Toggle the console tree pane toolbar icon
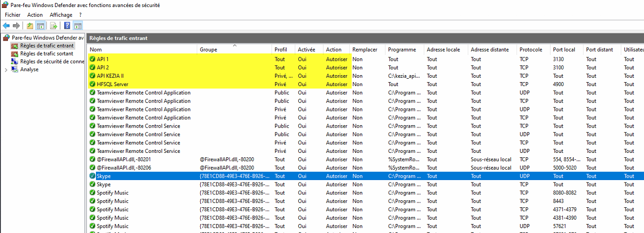Viewport: 644px width, 233px height. tap(41, 26)
